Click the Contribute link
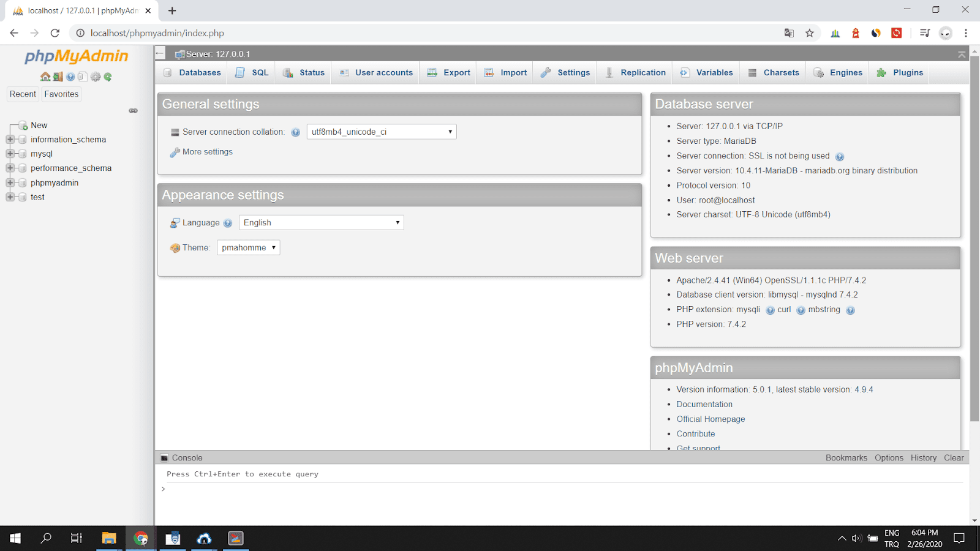 696,433
